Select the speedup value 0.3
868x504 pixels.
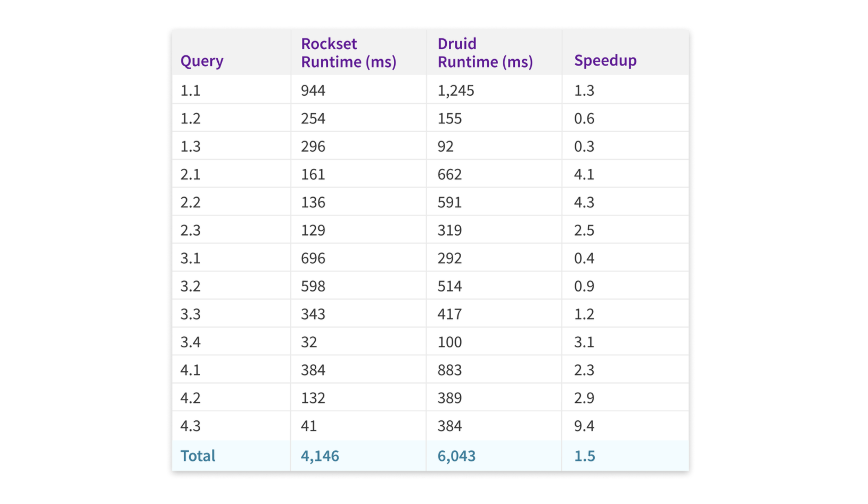tap(584, 147)
